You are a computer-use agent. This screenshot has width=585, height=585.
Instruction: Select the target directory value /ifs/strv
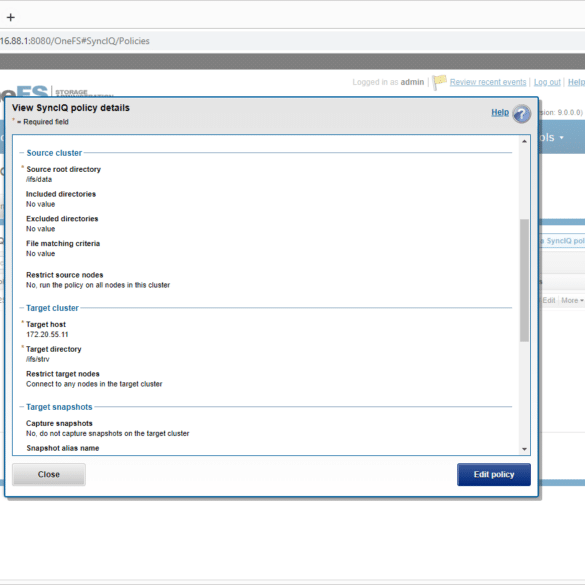point(38,359)
